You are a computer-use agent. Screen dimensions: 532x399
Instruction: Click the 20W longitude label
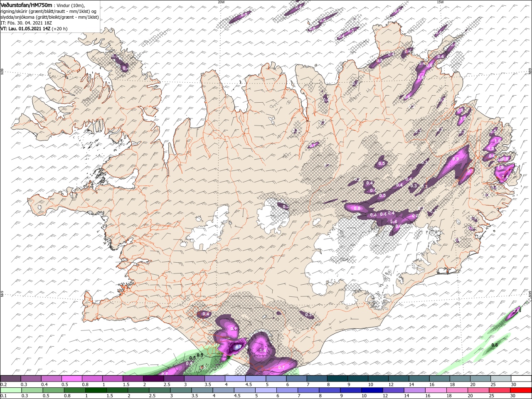tap(221, 2)
